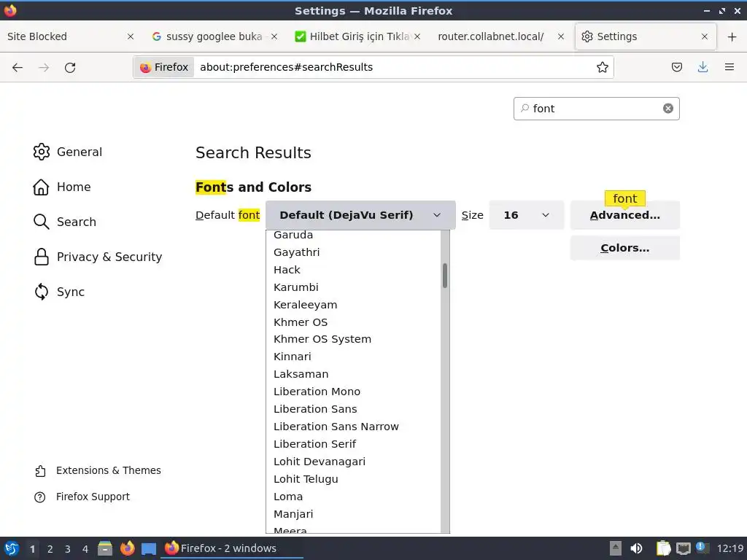Open the font Size 16 dropdown
The image size is (747, 560).
(527, 215)
